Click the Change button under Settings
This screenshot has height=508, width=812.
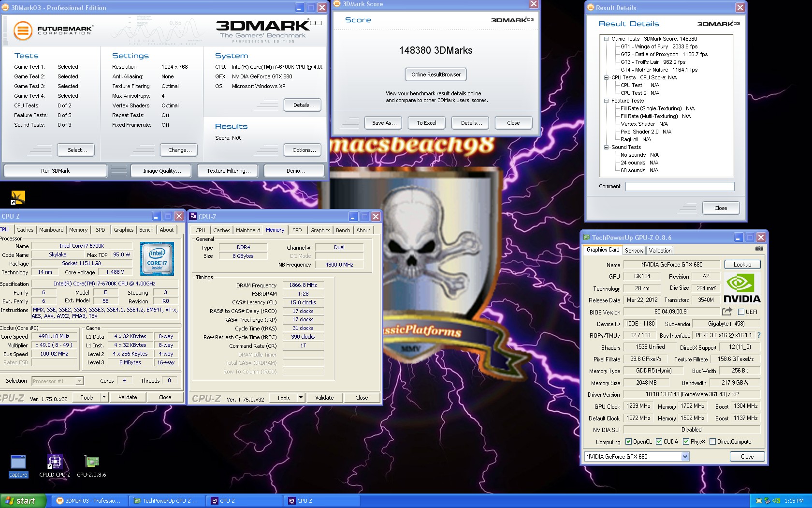(x=179, y=150)
